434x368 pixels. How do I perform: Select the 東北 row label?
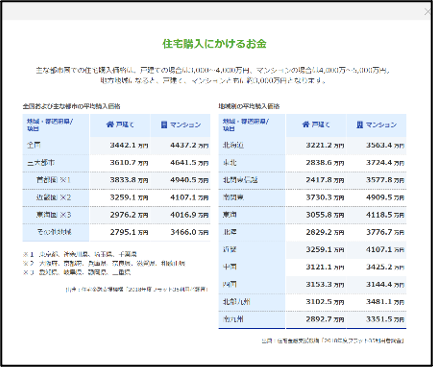pos(230,163)
